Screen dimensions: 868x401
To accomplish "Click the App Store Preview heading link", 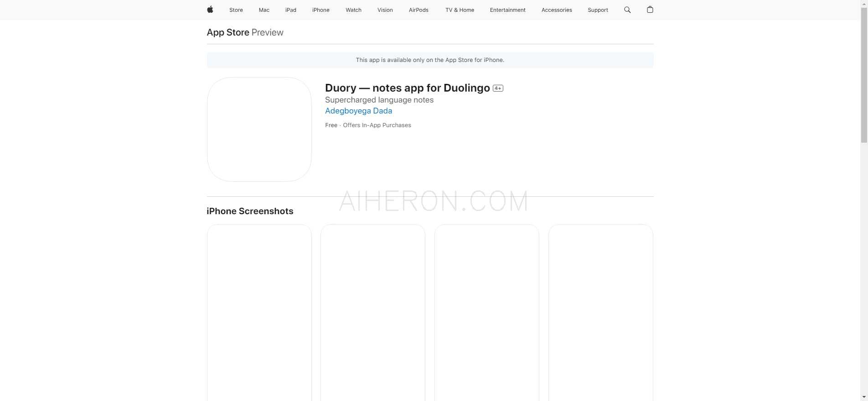I will tap(245, 32).
